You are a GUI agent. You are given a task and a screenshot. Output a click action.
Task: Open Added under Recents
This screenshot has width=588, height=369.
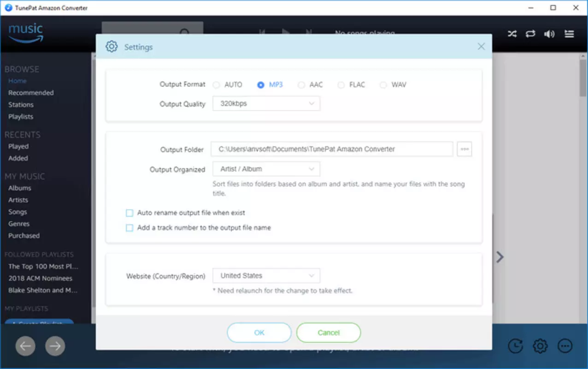(18, 158)
